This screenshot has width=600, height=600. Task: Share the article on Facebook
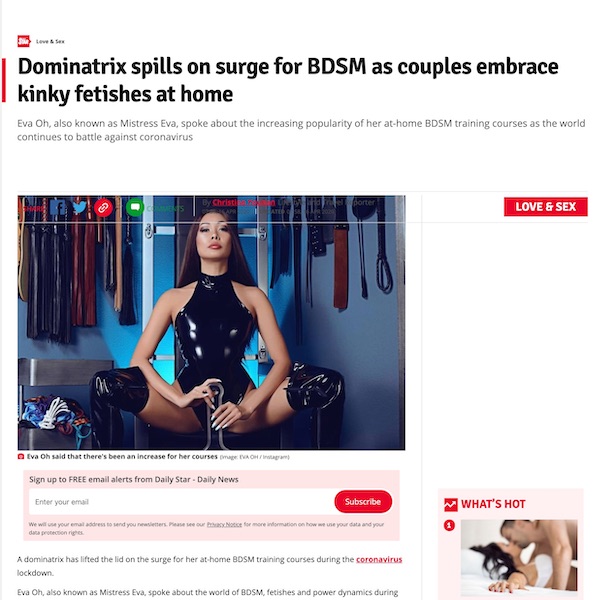tap(58, 208)
